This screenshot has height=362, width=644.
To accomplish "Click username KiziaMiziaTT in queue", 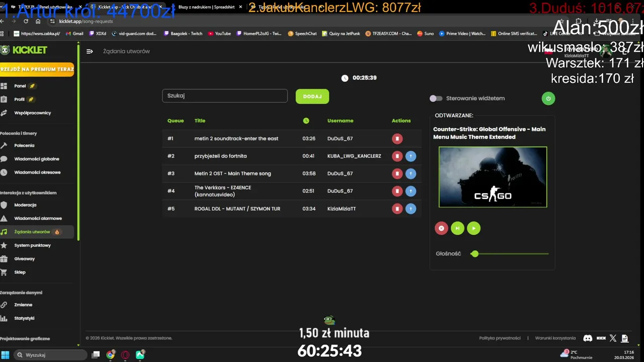I will click(342, 209).
